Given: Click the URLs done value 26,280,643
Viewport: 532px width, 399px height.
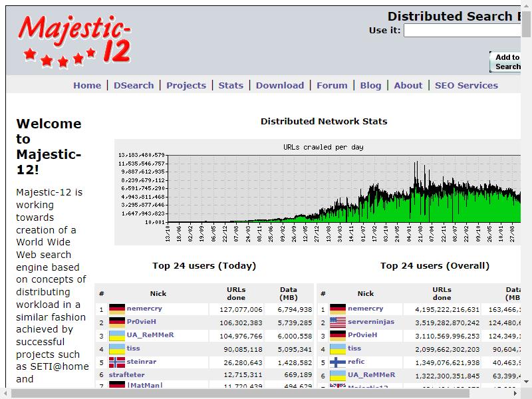Looking at the screenshot, I should 243,362.
